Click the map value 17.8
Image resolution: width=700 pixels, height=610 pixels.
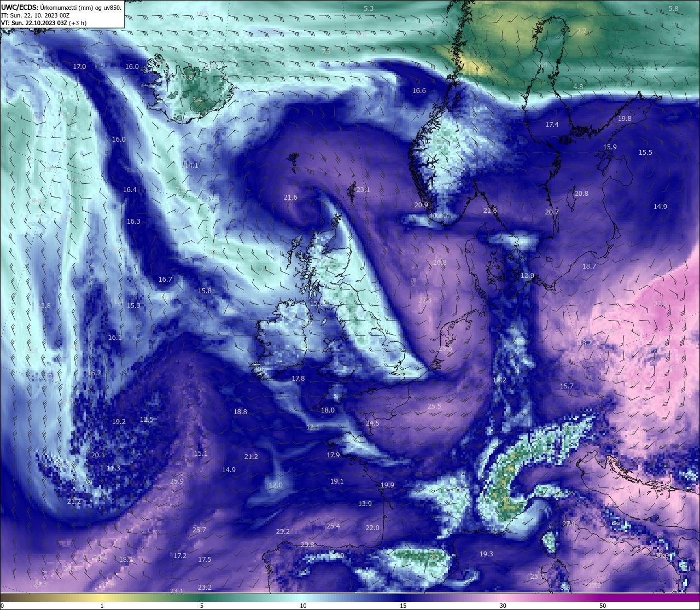(298, 379)
